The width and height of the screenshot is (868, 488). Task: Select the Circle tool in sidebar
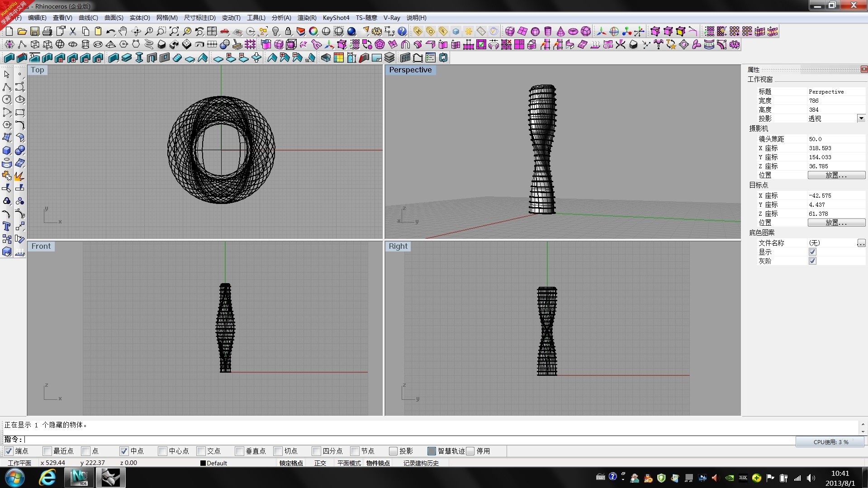7,99
